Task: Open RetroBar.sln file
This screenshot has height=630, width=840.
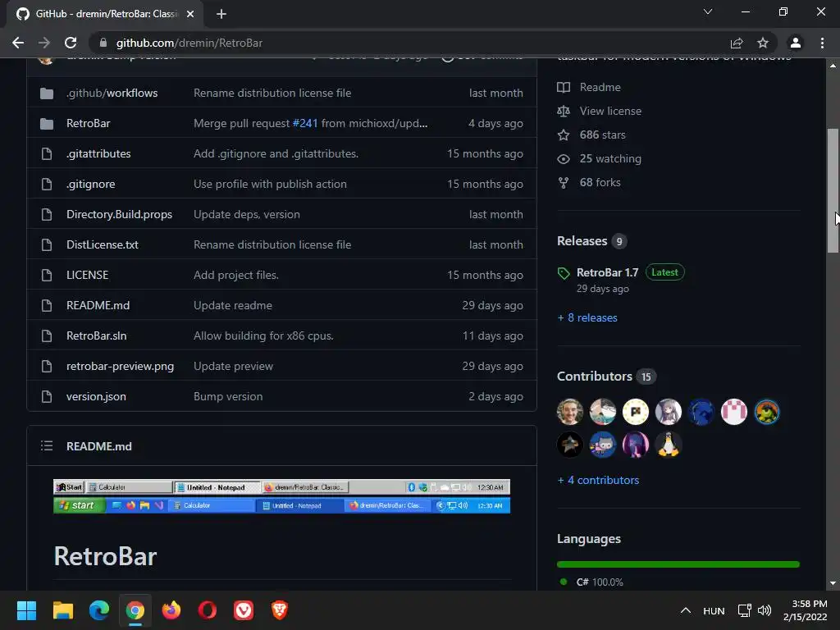Action: [97, 336]
